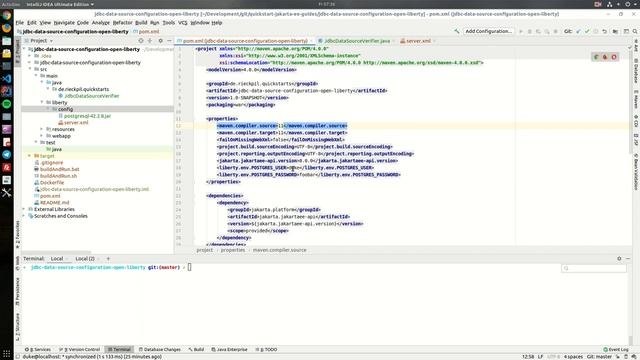The width and height of the screenshot is (640, 360).
Task: Open the Services tool window
Action: point(38,349)
